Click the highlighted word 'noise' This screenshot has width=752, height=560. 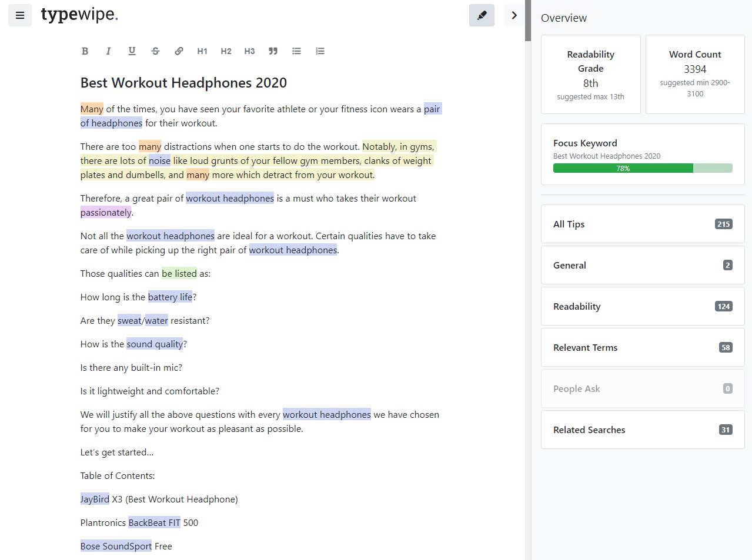159,160
